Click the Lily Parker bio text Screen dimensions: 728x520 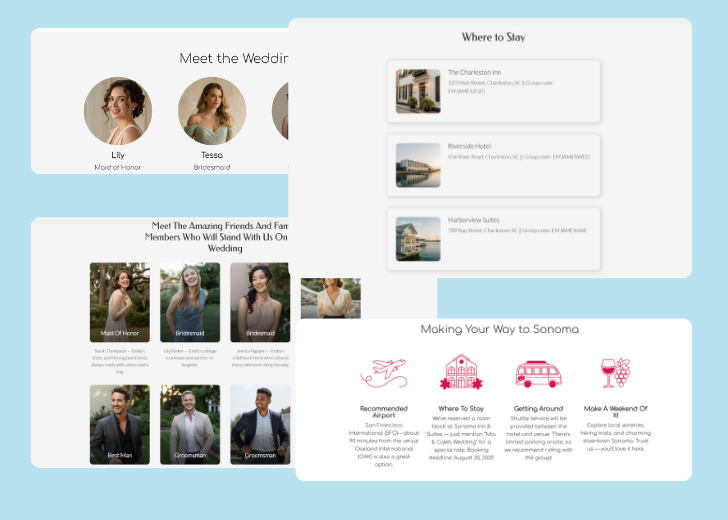tap(190, 358)
